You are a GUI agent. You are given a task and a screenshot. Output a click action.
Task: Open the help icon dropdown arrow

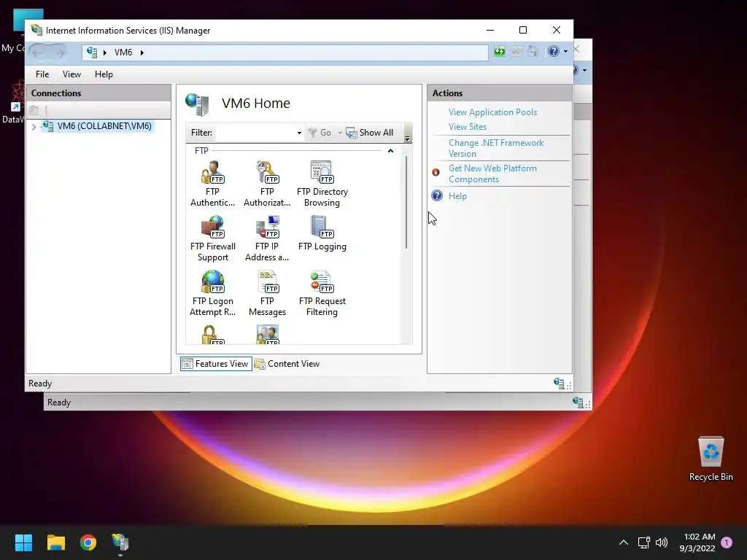pyautogui.click(x=565, y=52)
